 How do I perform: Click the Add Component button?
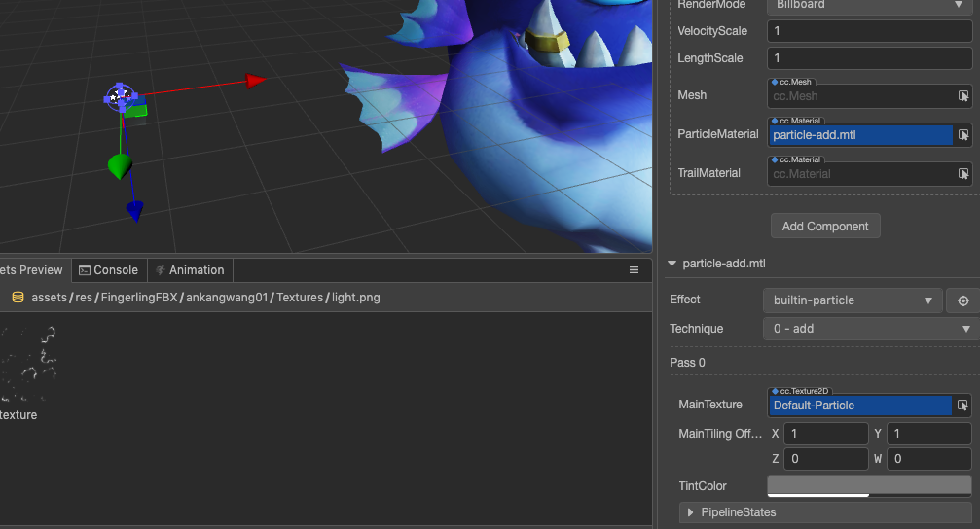coord(825,227)
